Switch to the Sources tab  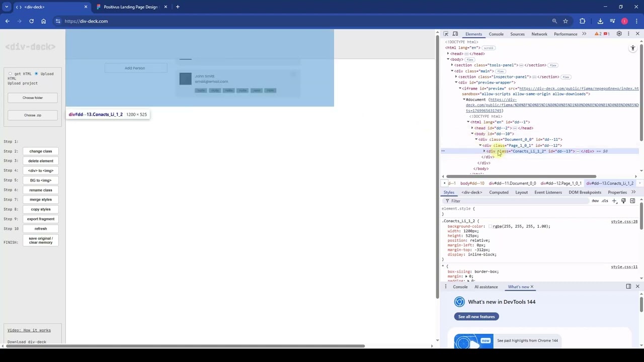coord(517,34)
